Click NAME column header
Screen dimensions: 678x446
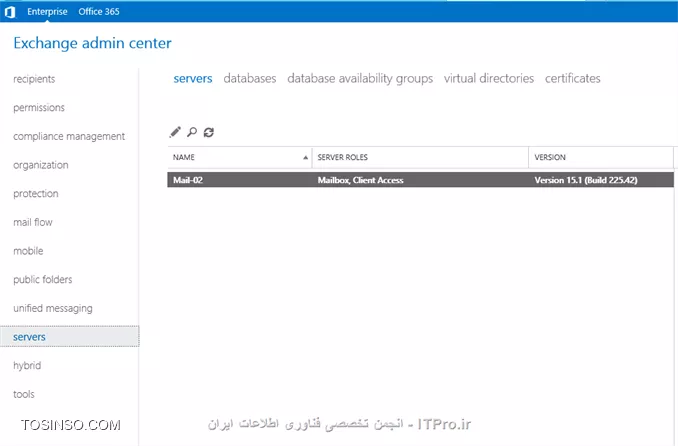tap(240, 157)
